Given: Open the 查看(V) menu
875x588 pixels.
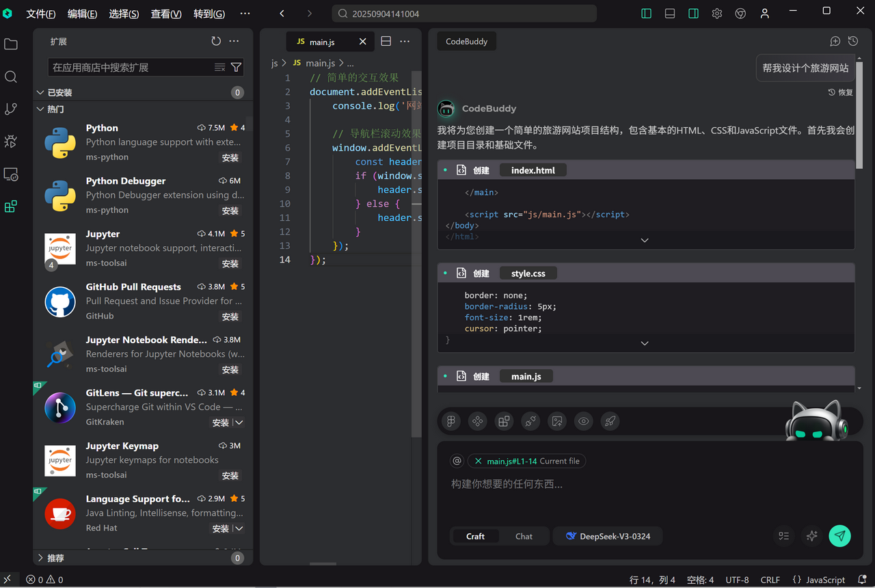Looking at the screenshot, I should (x=166, y=14).
